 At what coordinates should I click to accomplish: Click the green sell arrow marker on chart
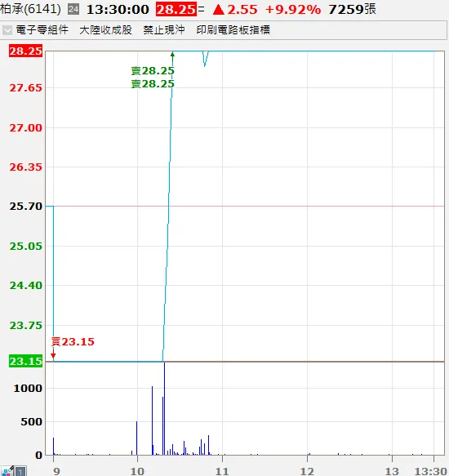[172, 56]
